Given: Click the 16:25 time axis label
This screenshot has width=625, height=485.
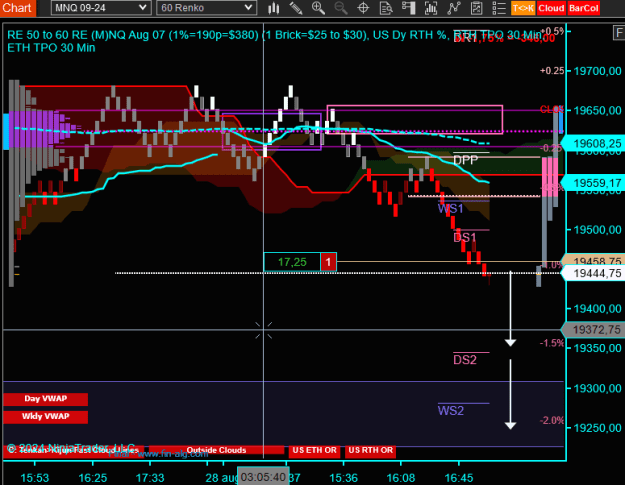Looking at the screenshot, I should [x=93, y=478].
